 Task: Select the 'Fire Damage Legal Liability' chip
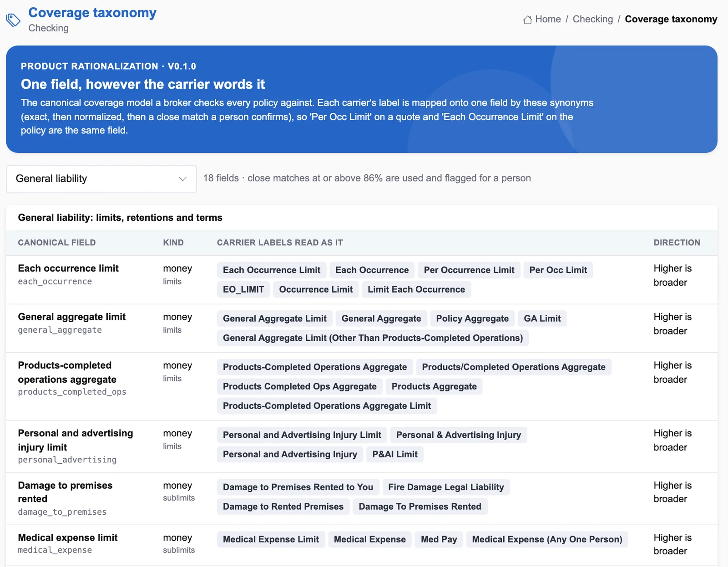click(x=446, y=487)
